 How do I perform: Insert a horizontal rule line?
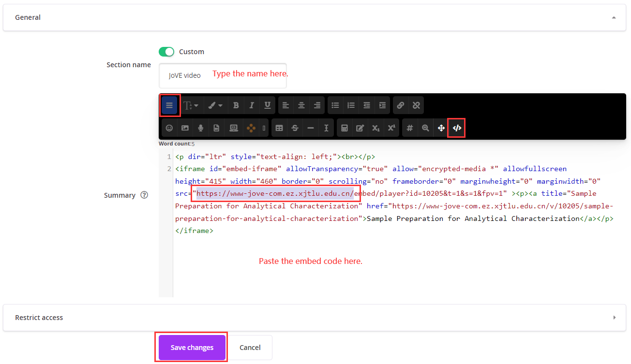click(x=311, y=128)
